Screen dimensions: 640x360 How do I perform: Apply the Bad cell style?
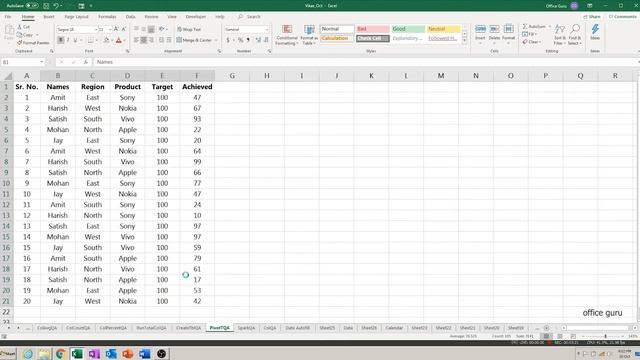(x=372, y=29)
